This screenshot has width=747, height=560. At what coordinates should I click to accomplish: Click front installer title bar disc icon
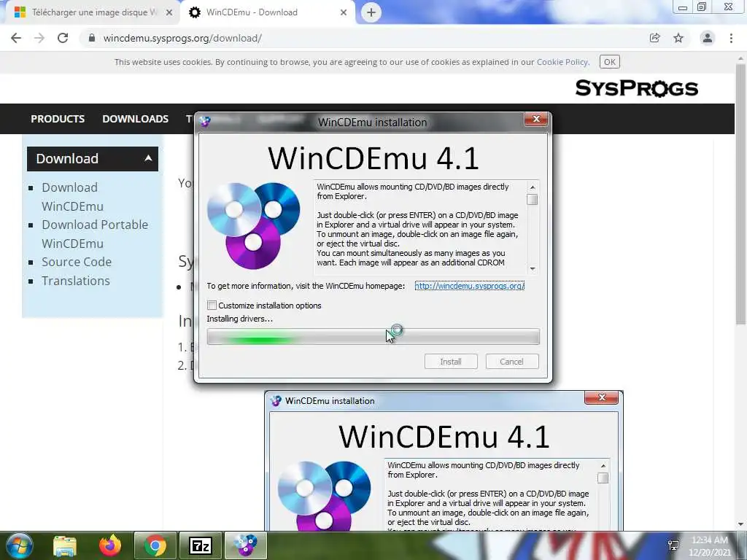(x=205, y=122)
